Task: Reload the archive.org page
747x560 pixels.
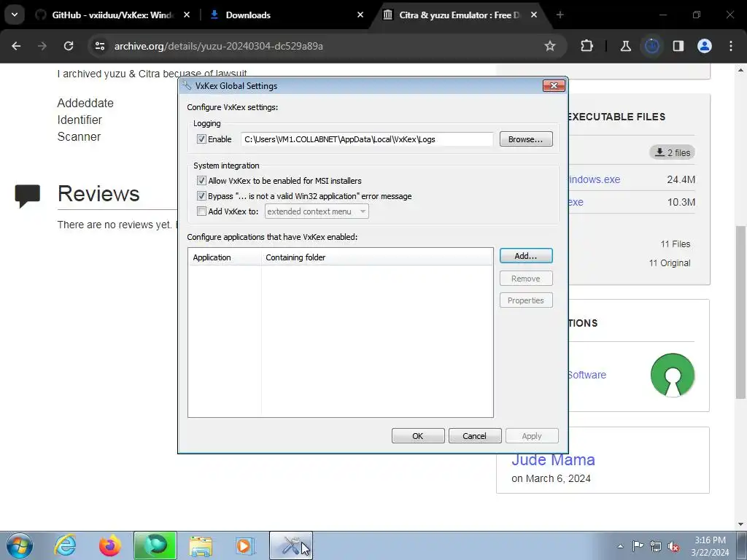Action: point(69,46)
